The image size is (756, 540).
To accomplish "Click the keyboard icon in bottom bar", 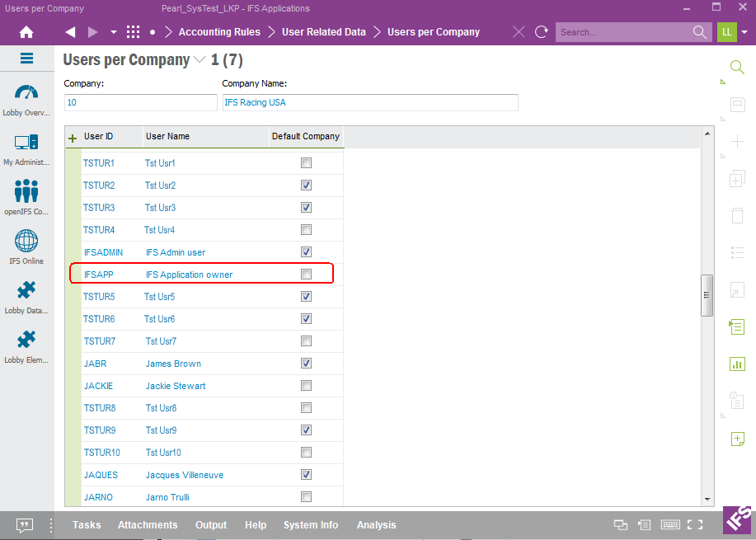I will tap(670, 524).
